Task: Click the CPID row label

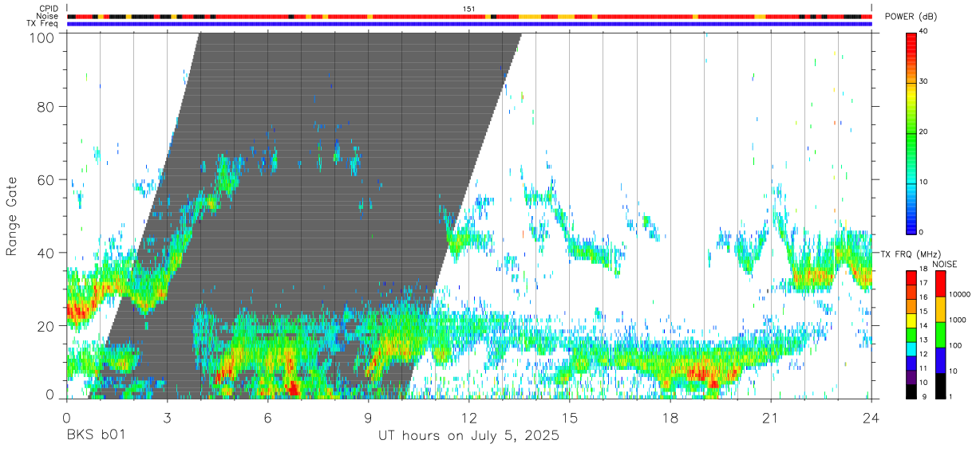Action: (48, 8)
